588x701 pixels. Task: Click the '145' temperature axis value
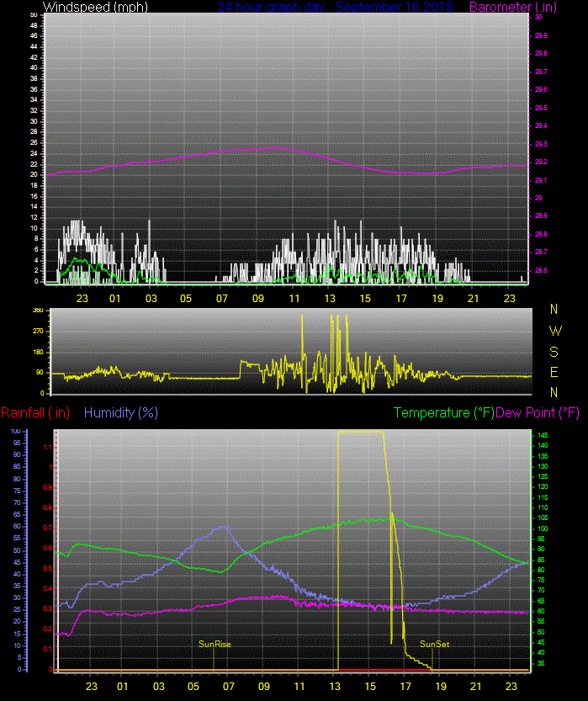(543, 435)
